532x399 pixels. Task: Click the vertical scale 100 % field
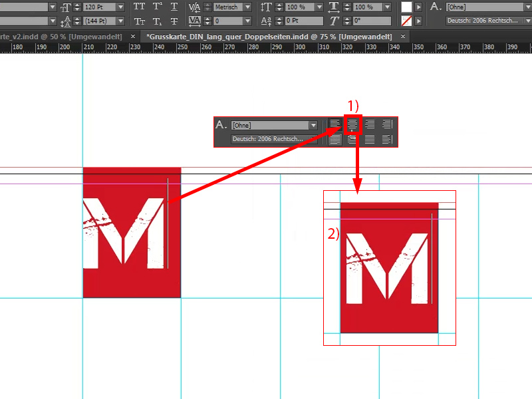tap(301, 7)
